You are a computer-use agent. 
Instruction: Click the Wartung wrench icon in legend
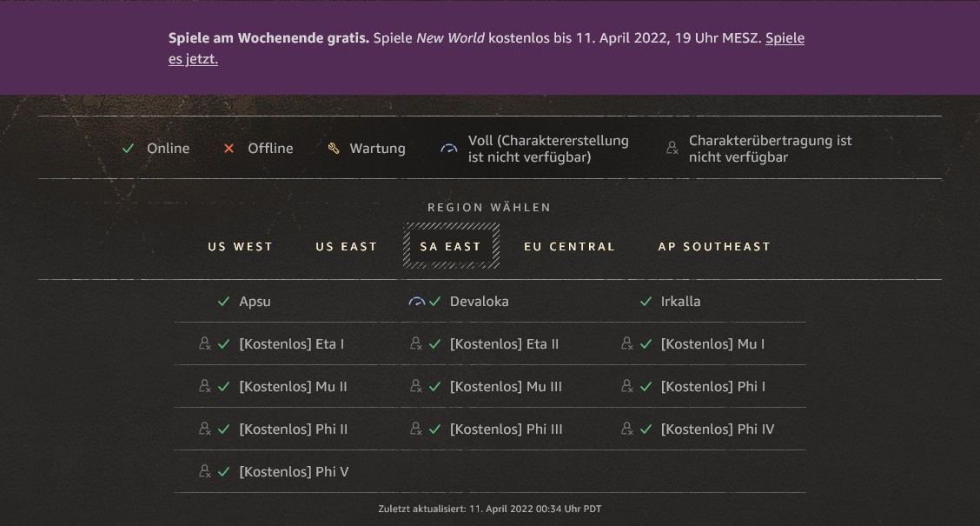[334, 149]
